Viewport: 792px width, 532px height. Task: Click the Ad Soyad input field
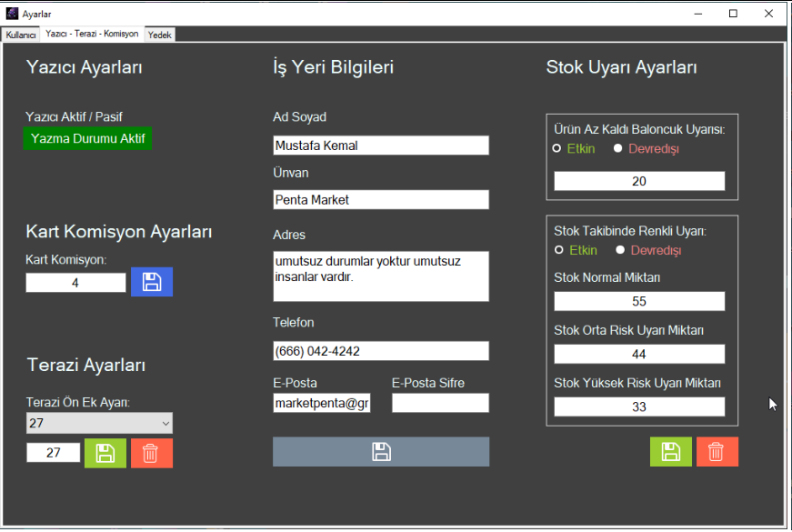click(x=380, y=146)
